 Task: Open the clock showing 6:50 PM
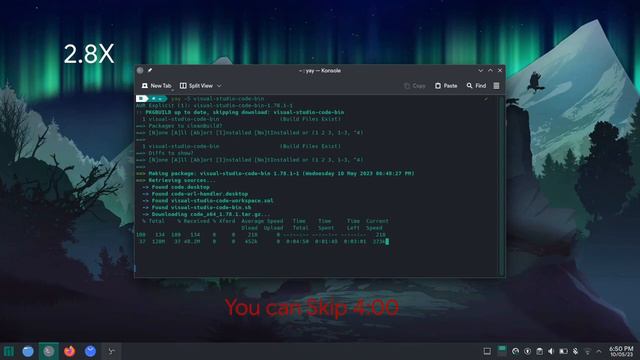point(621,351)
